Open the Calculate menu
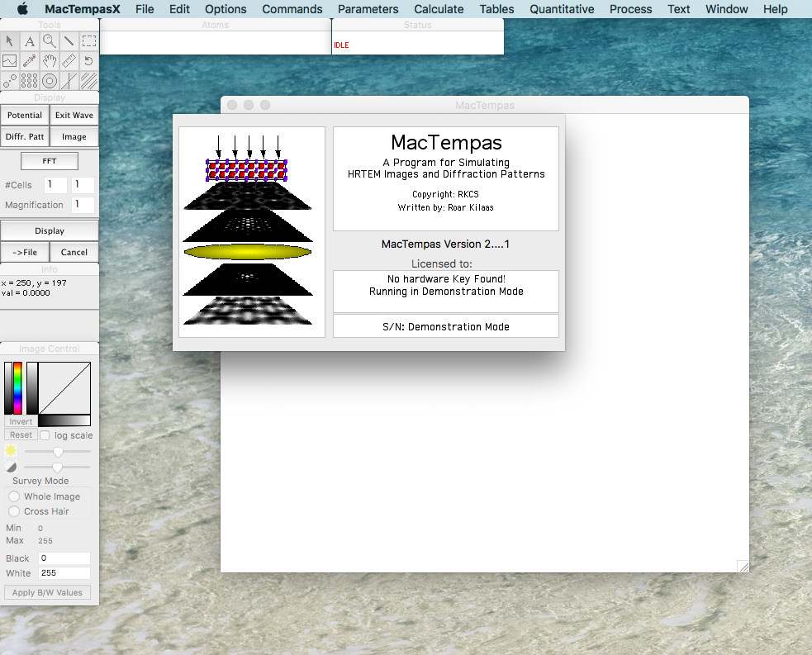Image resolution: width=812 pixels, height=655 pixels. tap(439, 9)
